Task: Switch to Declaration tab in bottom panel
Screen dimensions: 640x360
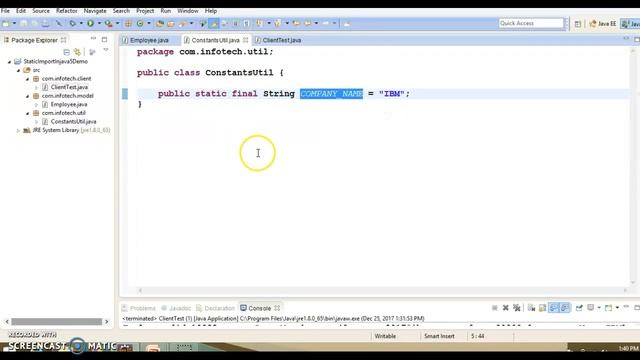Action: [x=216, y=308]
